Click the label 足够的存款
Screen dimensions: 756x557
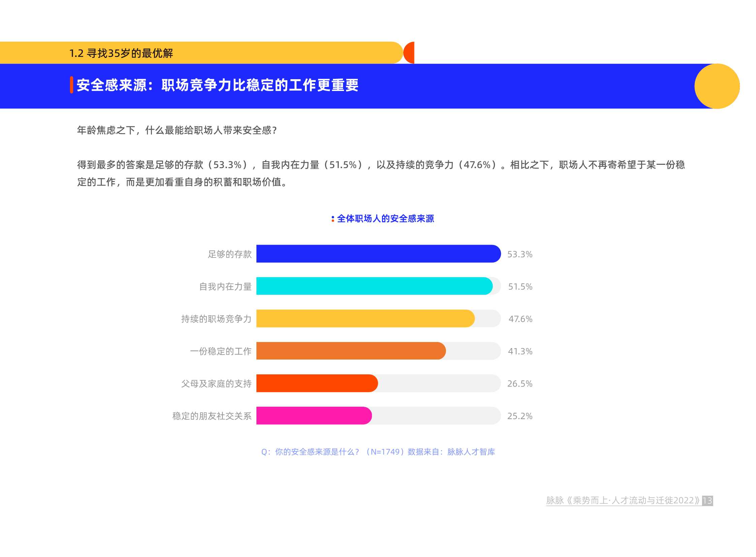tap(229, 254)
